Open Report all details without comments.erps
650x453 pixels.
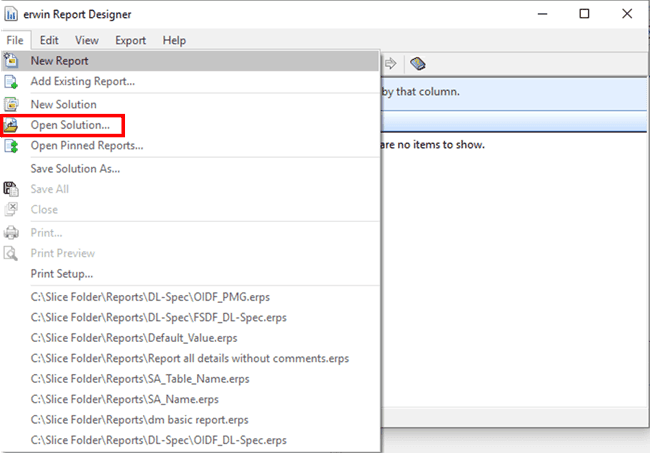pos(191,359)
